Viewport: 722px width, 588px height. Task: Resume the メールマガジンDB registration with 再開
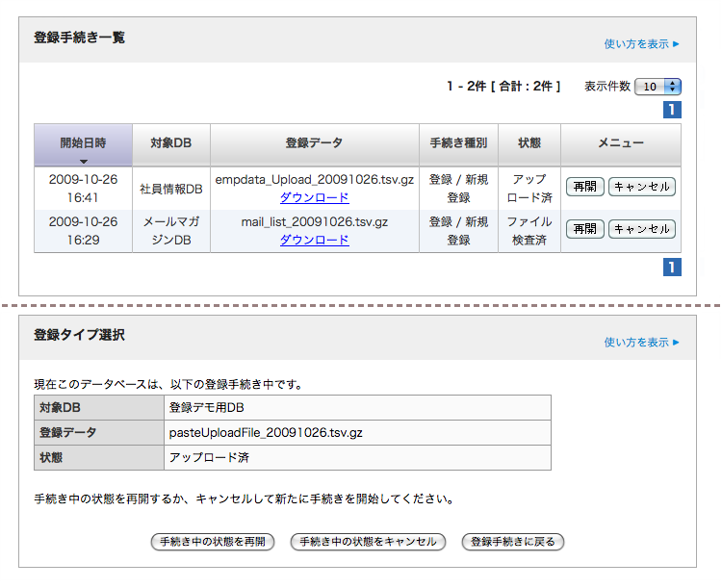point(584,229)
